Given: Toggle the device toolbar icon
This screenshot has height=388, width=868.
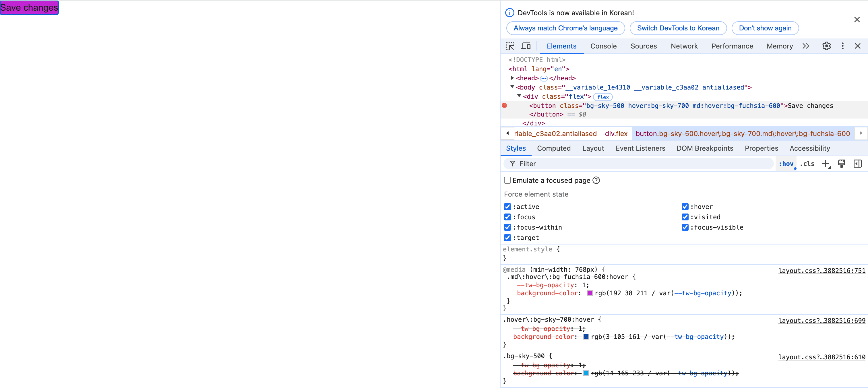Looking at the screenshot, I should pos(526,46).
